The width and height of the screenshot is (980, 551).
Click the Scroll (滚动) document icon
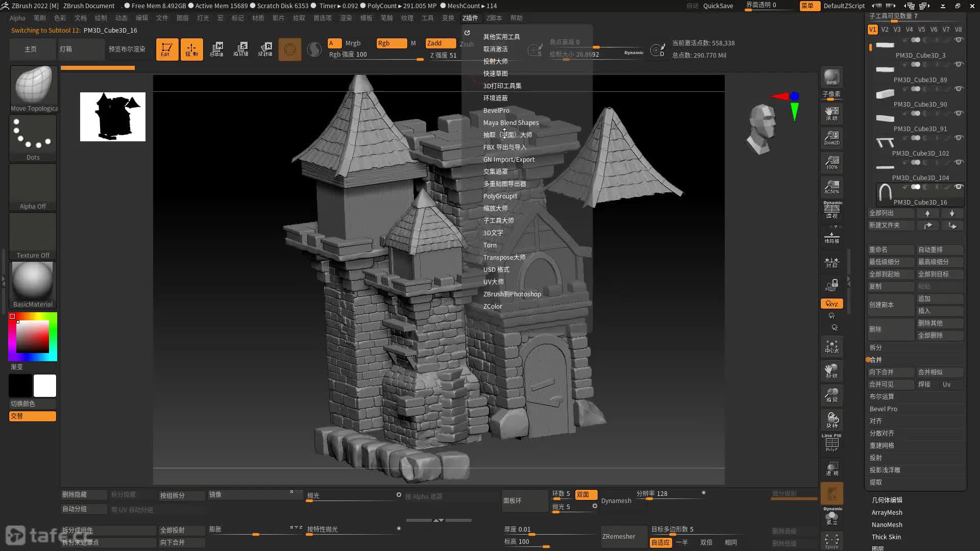coord(831,113)
